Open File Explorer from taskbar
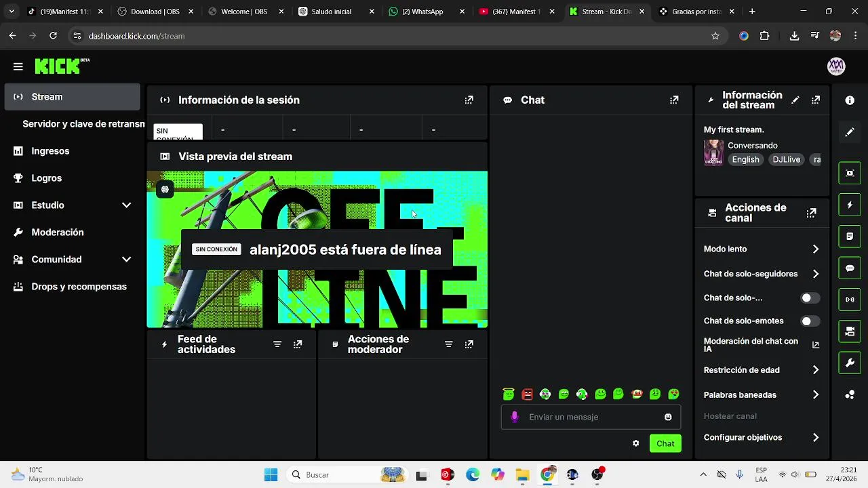The height and width of the screenshot is (488, 868). [521, 474]
